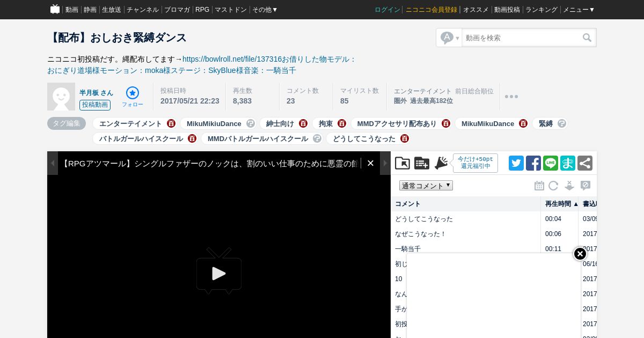Open dictionary icon beside エンターテイメント tag
This screenshot has height=338, width=644.
[171, 123]
